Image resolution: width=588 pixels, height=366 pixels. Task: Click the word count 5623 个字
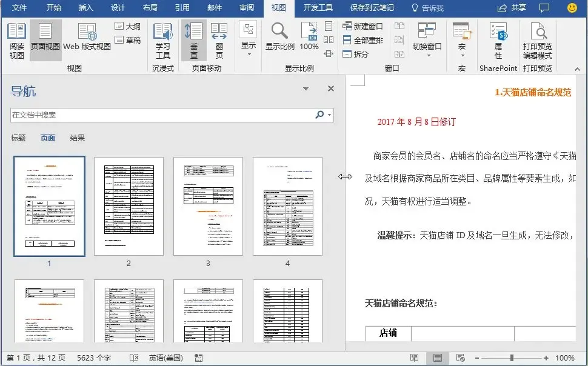pyautogui.click(x=94, y=358)
